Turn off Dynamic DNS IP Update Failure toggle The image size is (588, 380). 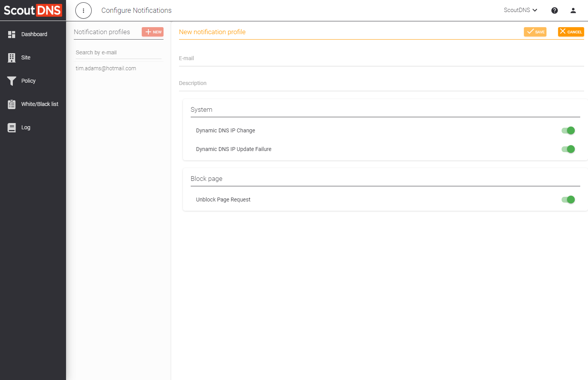click(x=568, y=149)
